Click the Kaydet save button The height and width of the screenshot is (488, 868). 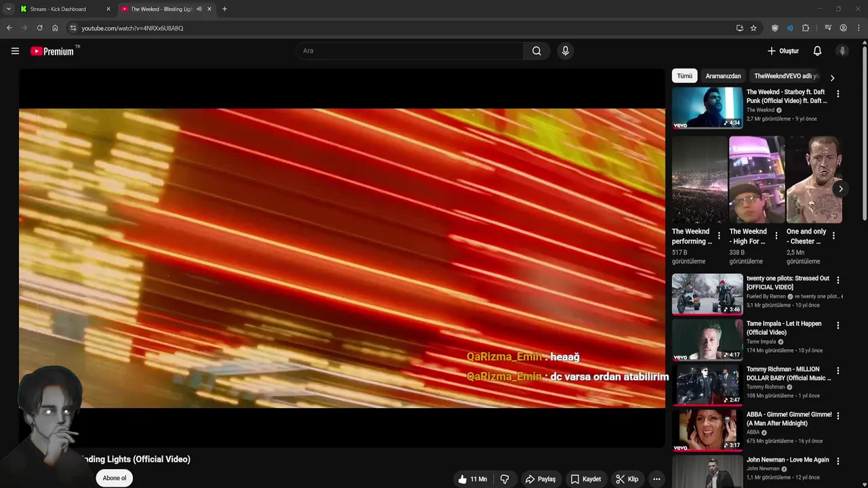point(586,479)
